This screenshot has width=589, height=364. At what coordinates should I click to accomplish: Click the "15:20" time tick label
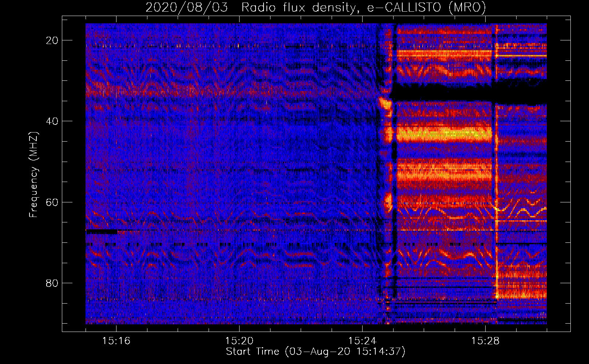(x=239, y=341)
